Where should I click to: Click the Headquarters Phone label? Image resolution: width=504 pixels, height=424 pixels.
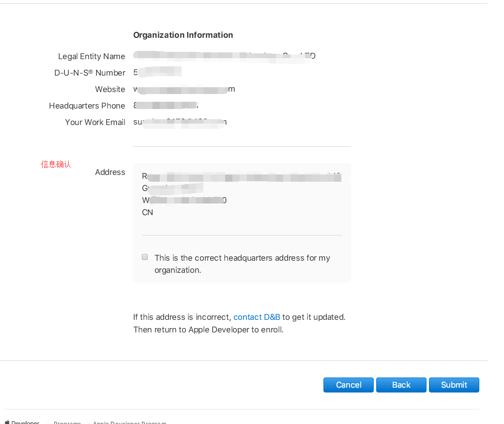pos(87,106)
